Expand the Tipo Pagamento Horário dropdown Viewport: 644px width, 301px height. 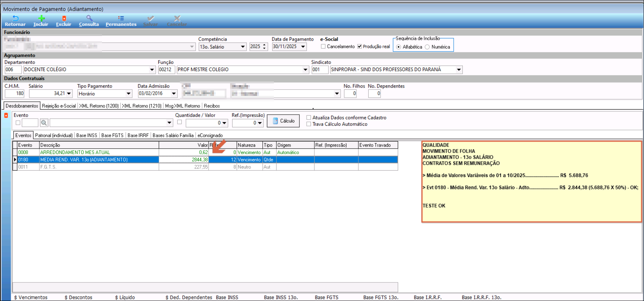129,94
